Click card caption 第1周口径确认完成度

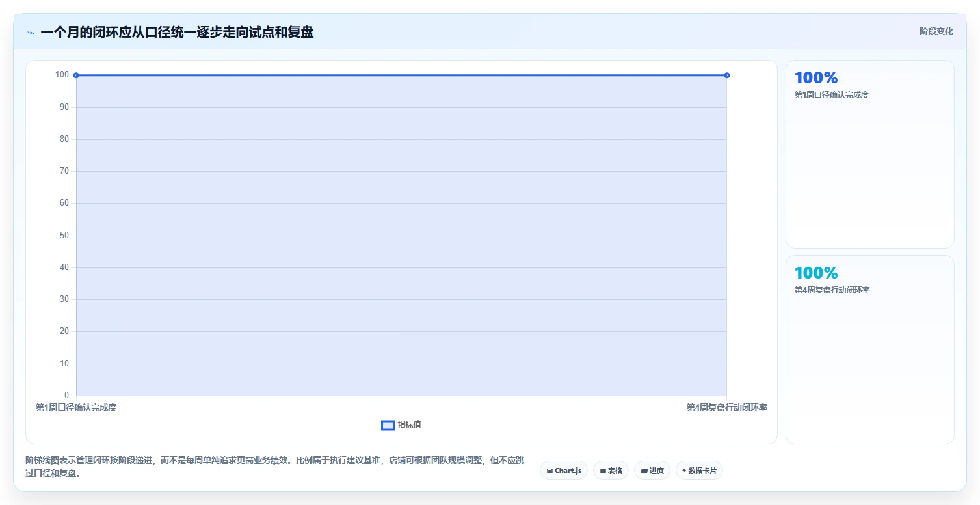[832, 95]
